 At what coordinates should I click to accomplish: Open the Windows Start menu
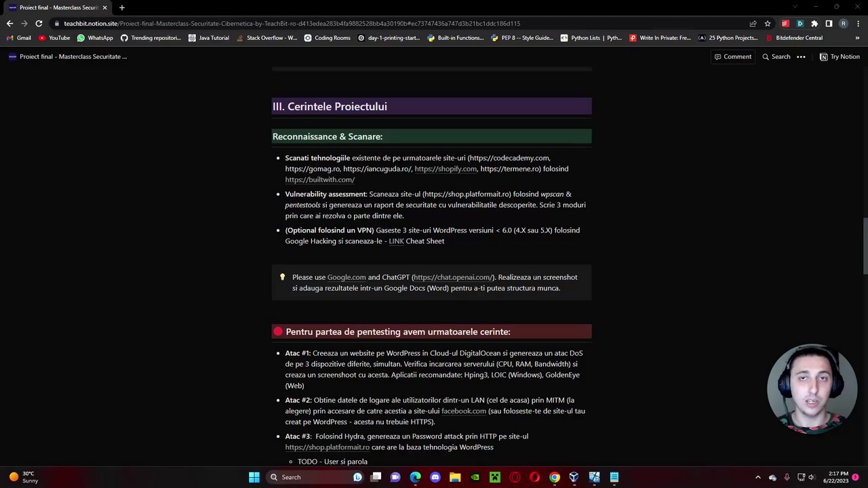click(254, 477)
